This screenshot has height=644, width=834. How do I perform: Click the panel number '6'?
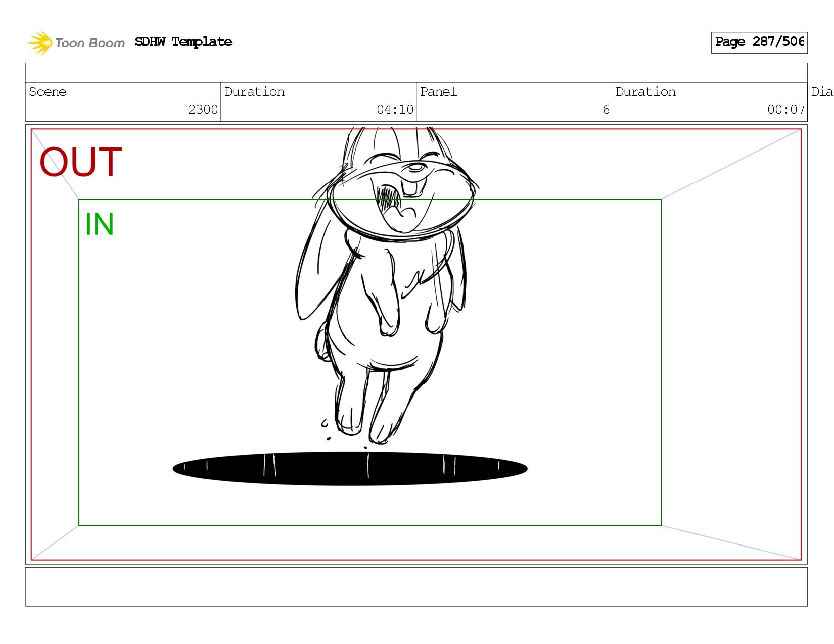606,110
